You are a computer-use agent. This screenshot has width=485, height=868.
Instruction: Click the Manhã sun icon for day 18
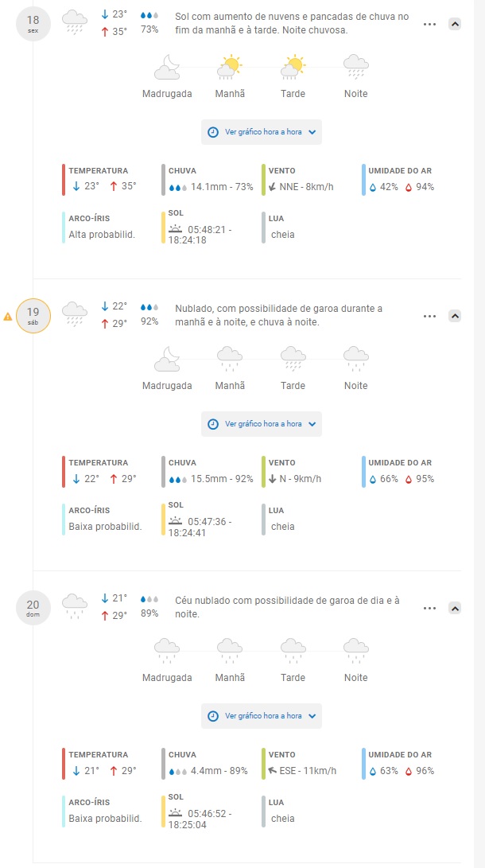pyautogui.click(x=230, y=68)
